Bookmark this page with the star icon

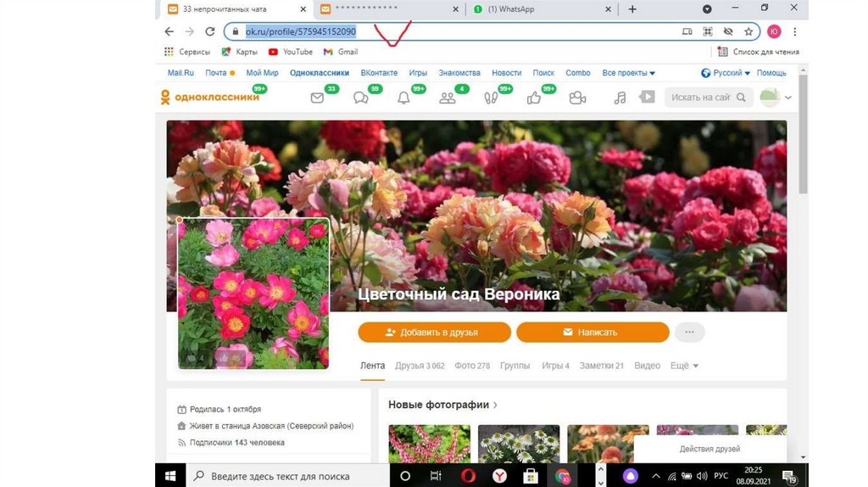coord(748,31)
